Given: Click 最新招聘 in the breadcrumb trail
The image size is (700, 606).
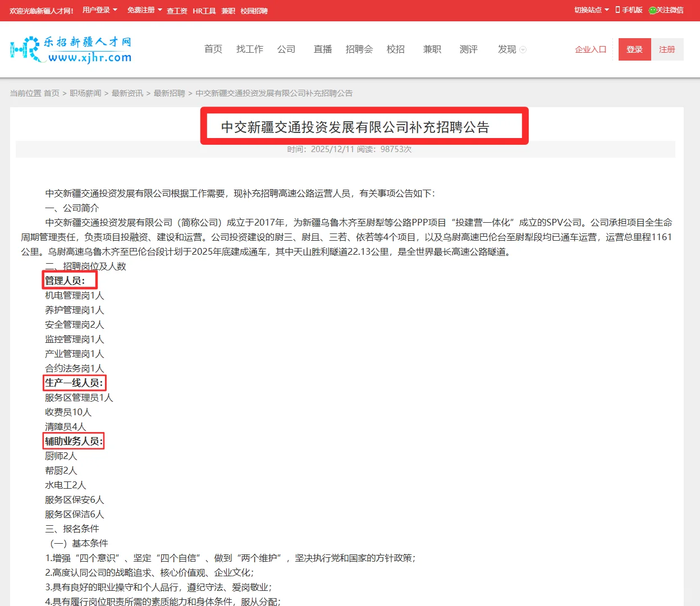Looking at the screenshot, I should coord(169,93).
